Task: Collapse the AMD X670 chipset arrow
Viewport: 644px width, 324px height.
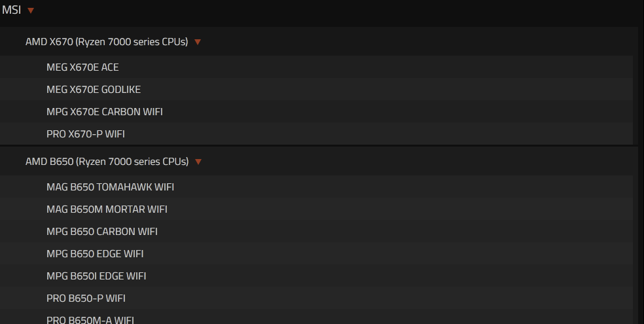Action: point(198,42)
